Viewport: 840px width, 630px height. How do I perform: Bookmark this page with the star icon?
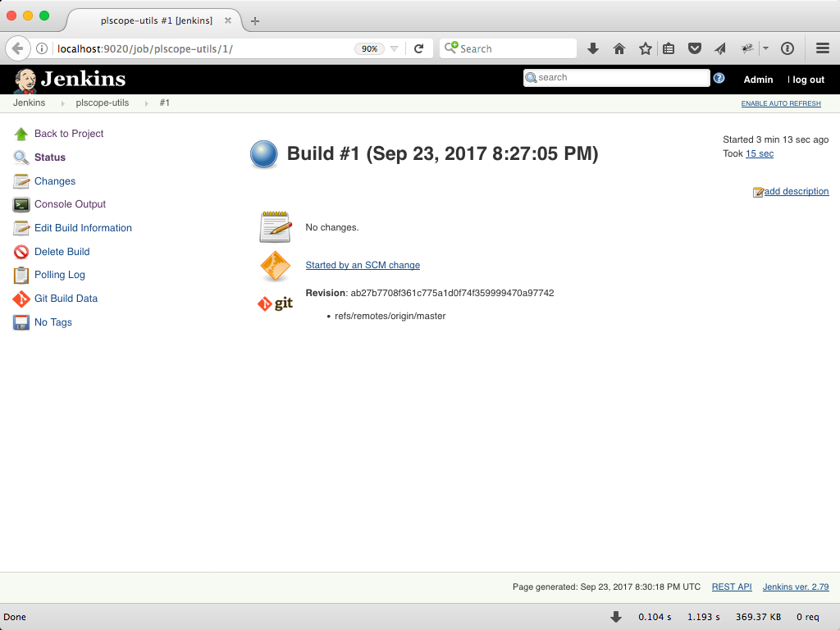coord(646,48)
